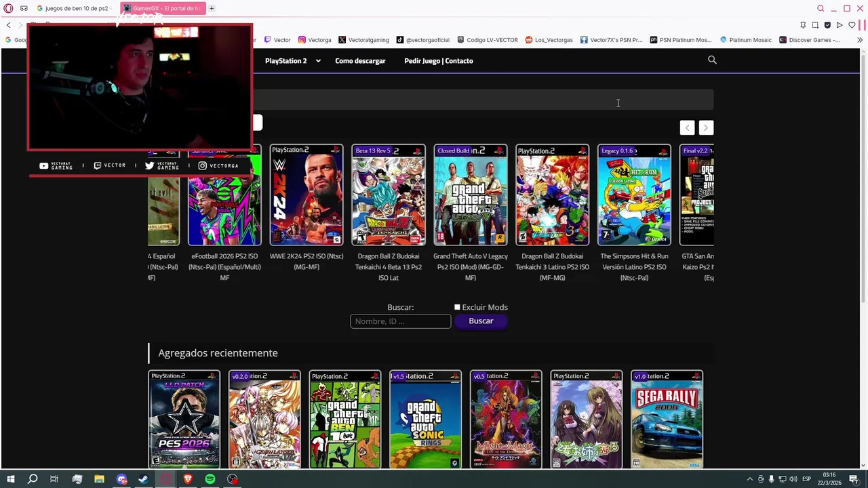
Task: Open Dragon Ball Z Budokai Tenkaichi 4 link
Action: coord(389,267)
